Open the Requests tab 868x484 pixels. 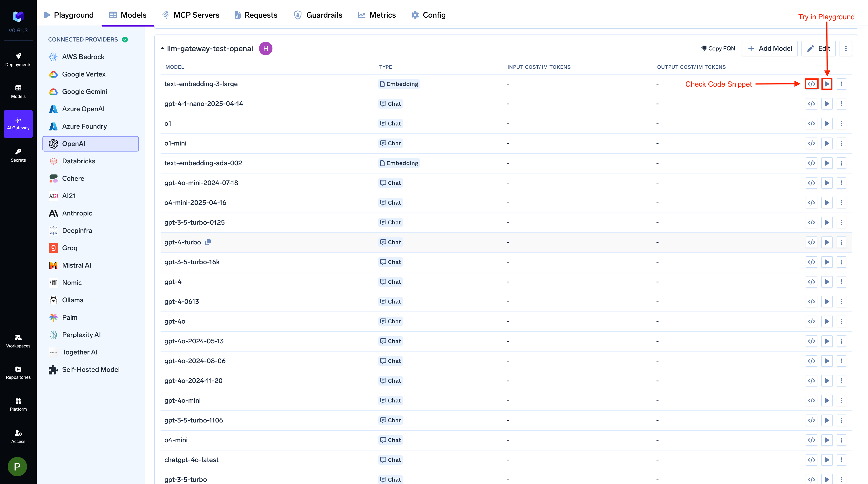pyautogui.click(x=256, y=15)
